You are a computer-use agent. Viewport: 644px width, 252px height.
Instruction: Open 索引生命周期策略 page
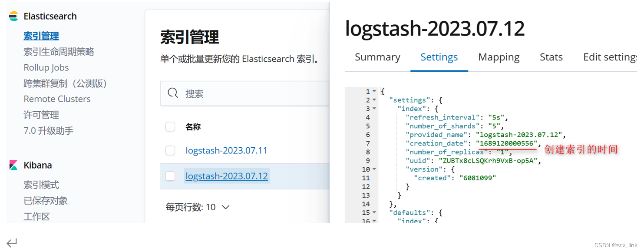(x=59, y=52)
